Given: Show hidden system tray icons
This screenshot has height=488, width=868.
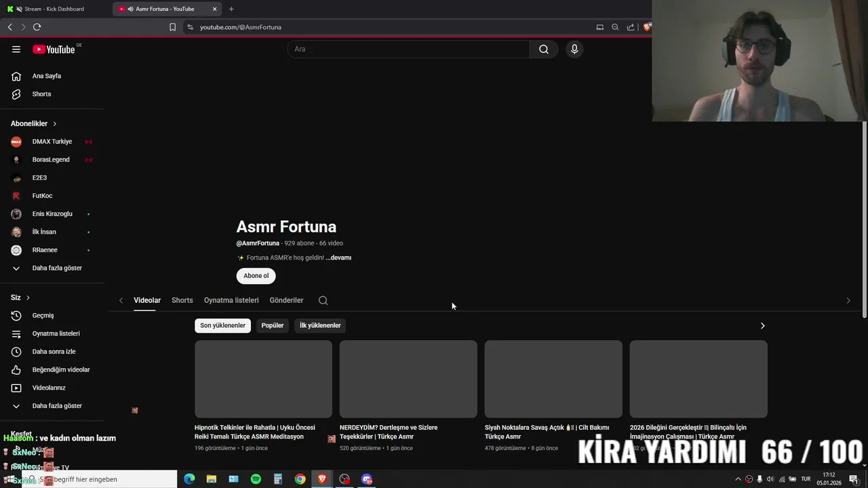Looking at the screenshot, I should 738,479.
